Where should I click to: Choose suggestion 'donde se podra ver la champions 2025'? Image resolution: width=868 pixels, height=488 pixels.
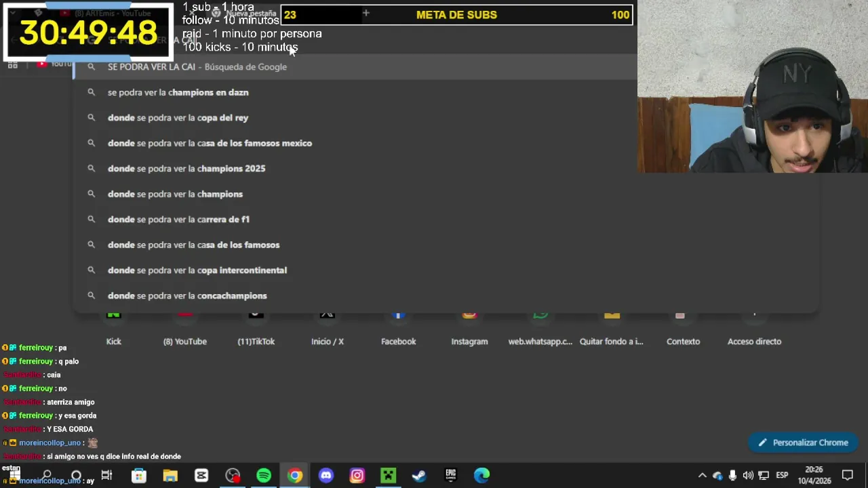(x=446, y=169)
